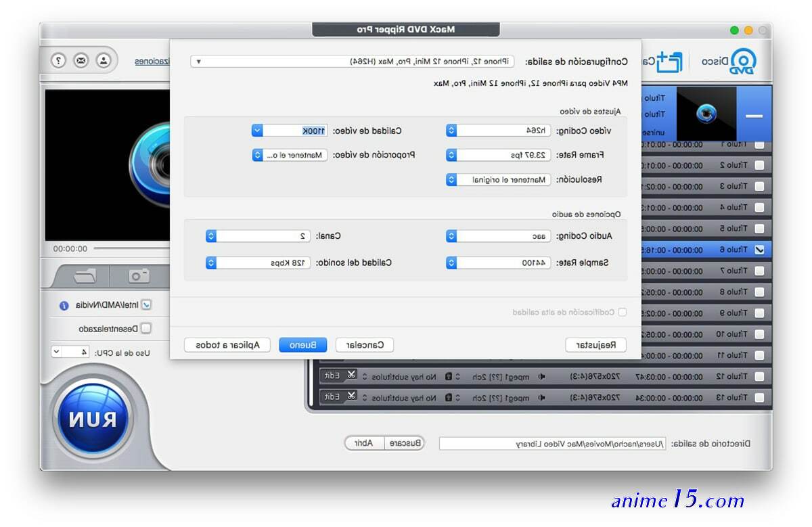Confirm with the Bueno button

303,345
